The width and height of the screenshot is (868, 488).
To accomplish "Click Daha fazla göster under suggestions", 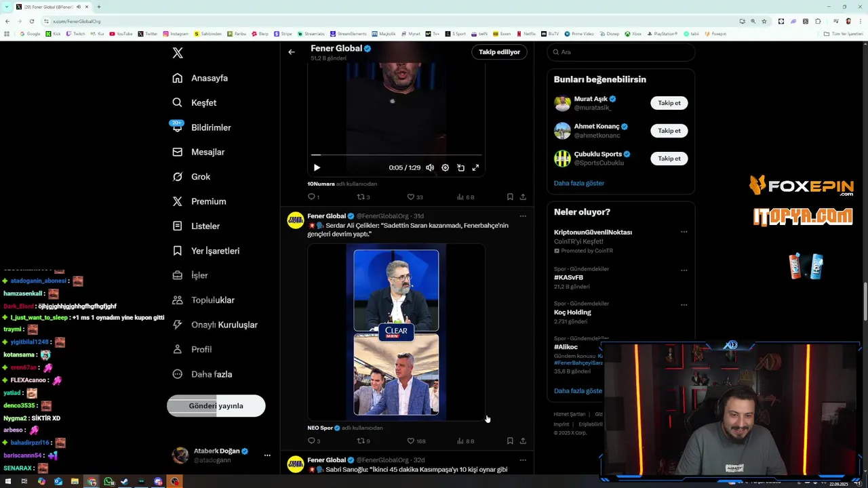I will coord(578,183).
